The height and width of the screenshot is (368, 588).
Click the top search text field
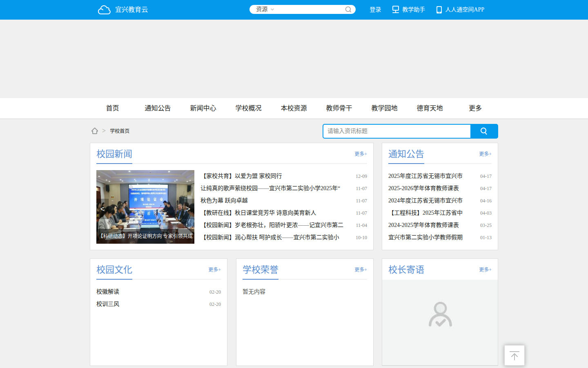pyautogui.click(x=310, y=9)
